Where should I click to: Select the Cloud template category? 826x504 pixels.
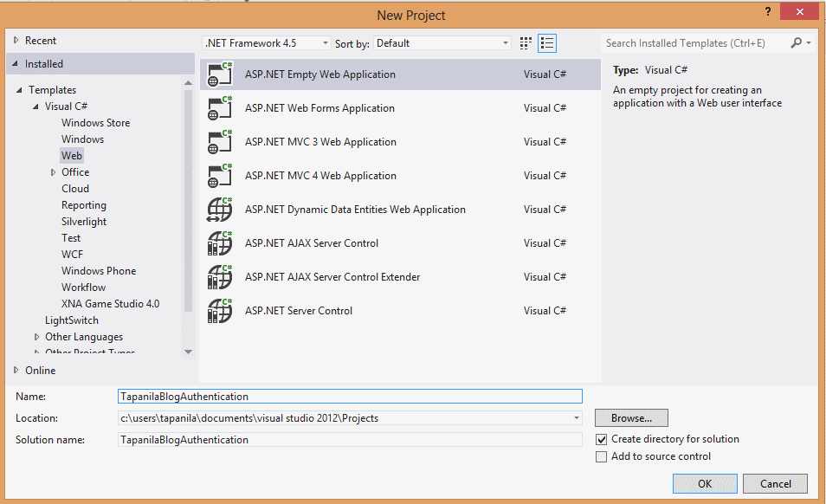pos(75,189)
